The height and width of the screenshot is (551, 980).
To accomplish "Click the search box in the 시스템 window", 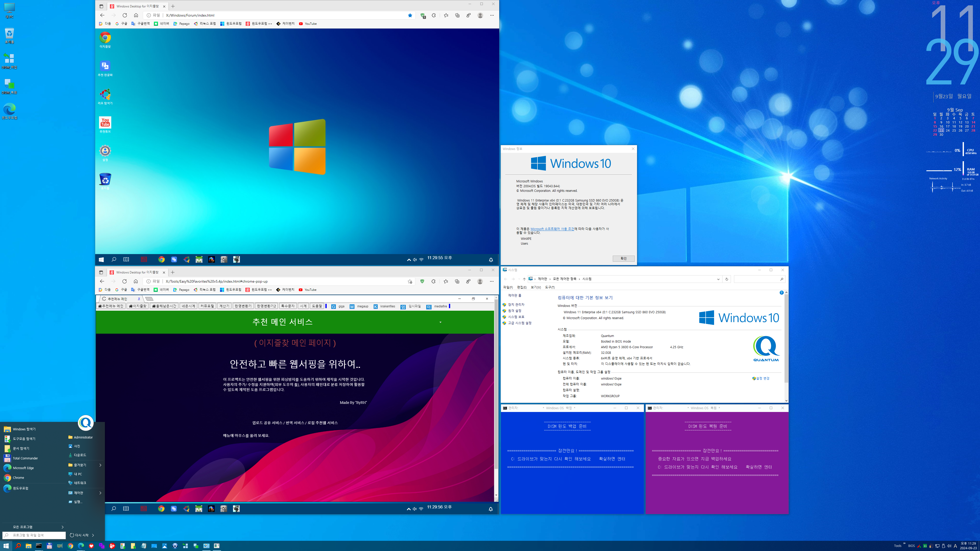I will (x=759, y=279).
